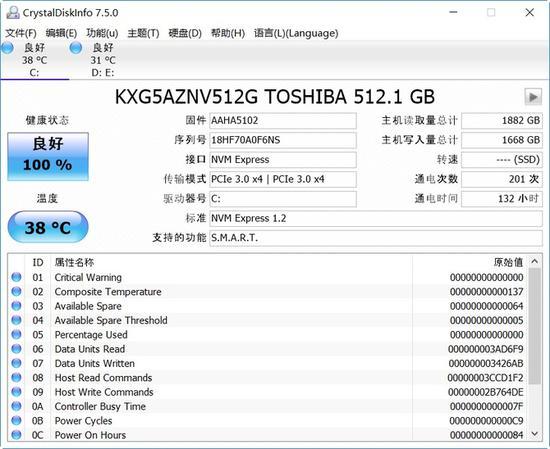
Task: Open the 主题(T) menu
Action: point(143,33)
